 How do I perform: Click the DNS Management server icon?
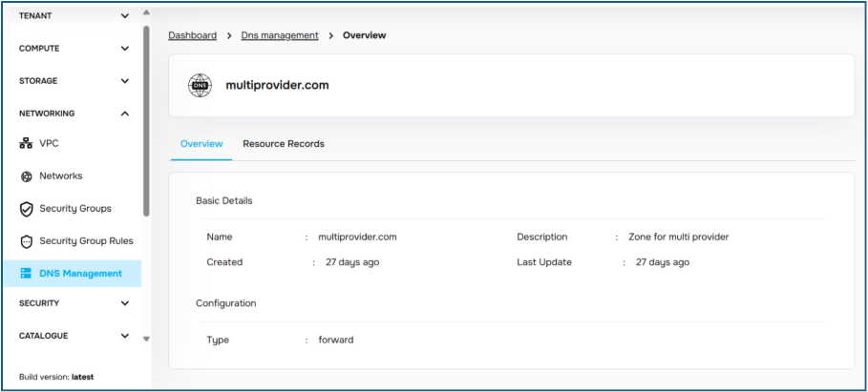coord(27,274)
